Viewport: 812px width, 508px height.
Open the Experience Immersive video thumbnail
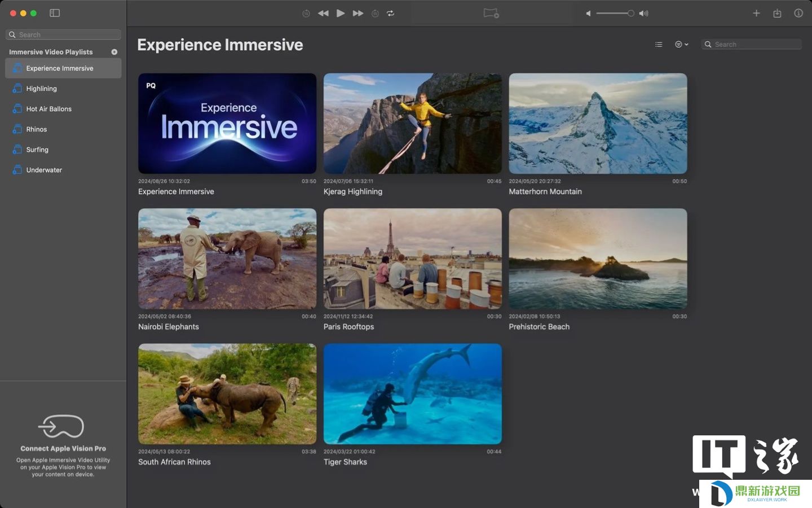coord(227,123)
